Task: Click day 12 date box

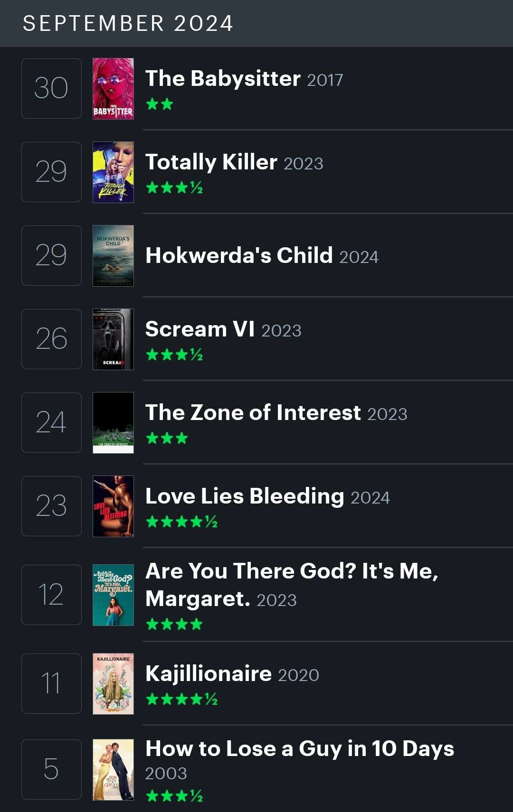Action: click(x=51, y=595)
